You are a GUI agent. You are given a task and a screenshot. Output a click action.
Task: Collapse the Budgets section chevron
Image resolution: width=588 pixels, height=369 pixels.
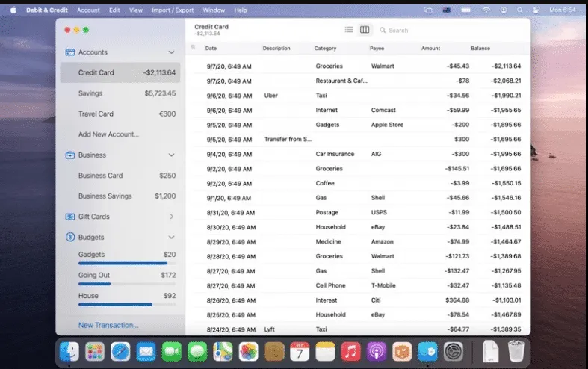[171, 237]
